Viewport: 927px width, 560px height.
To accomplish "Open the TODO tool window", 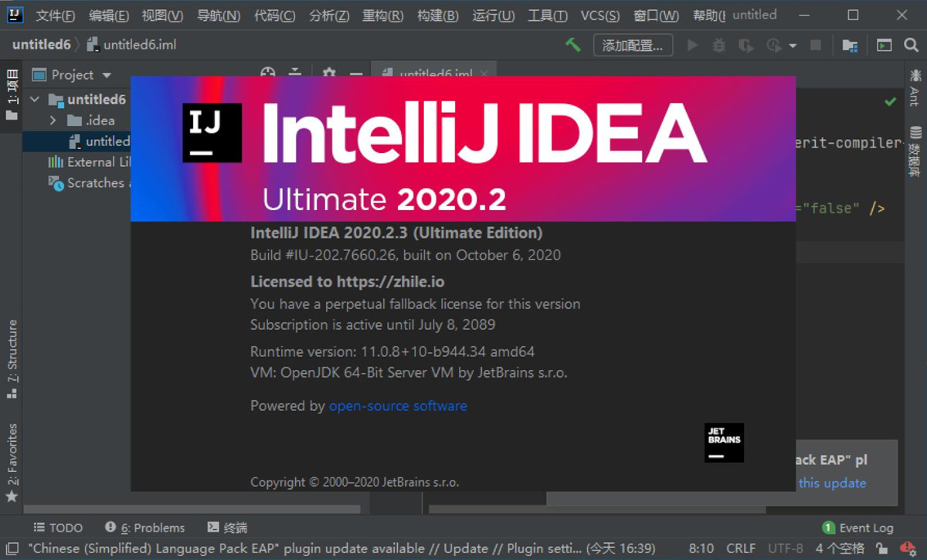I will click(59, 528).
